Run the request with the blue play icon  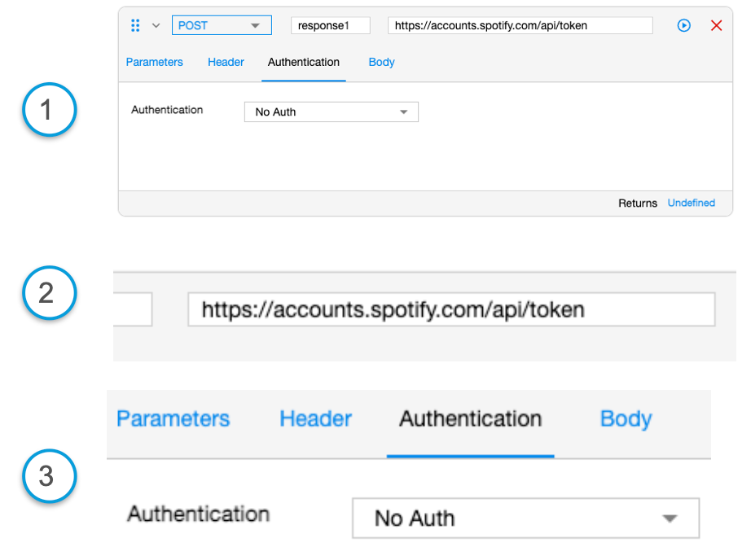tap(684, 25)
